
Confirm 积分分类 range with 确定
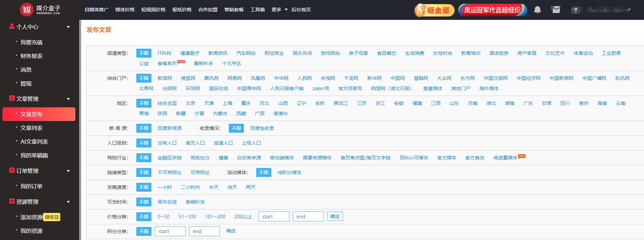click(x=231, y=231)
